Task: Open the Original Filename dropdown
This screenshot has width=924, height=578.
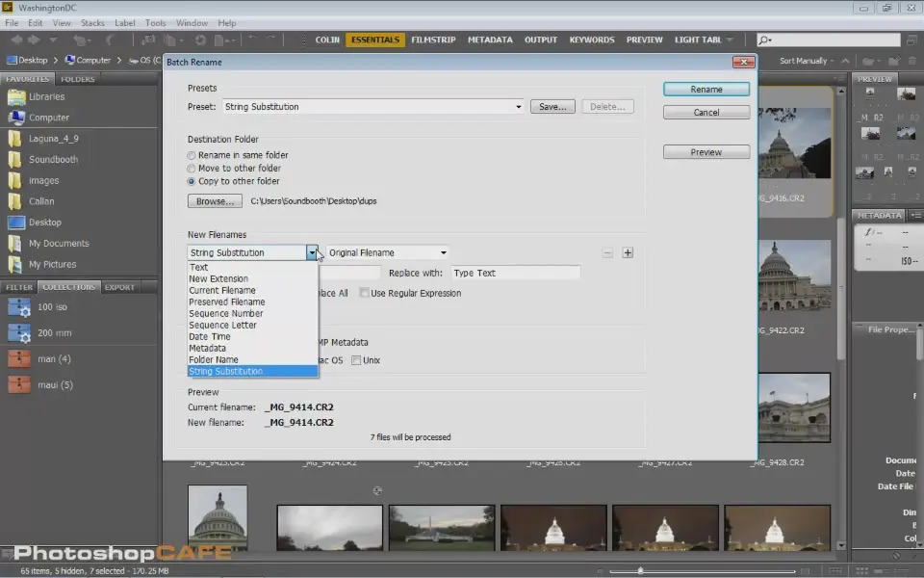Action: (x=387, y=253)
